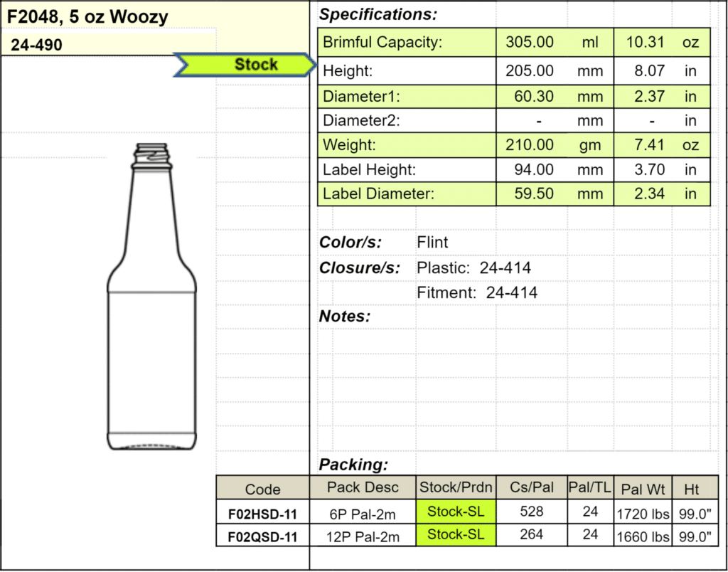Click the green Stock arrow banner
The width and height of the screenshot is (728, 572).
point(245,65)
